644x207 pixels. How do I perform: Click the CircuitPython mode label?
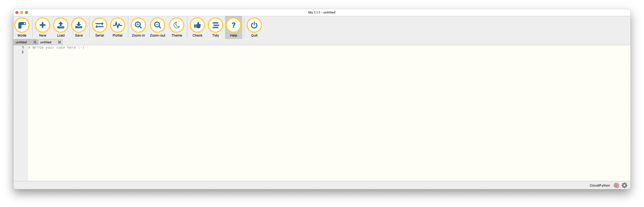[599, 185]
